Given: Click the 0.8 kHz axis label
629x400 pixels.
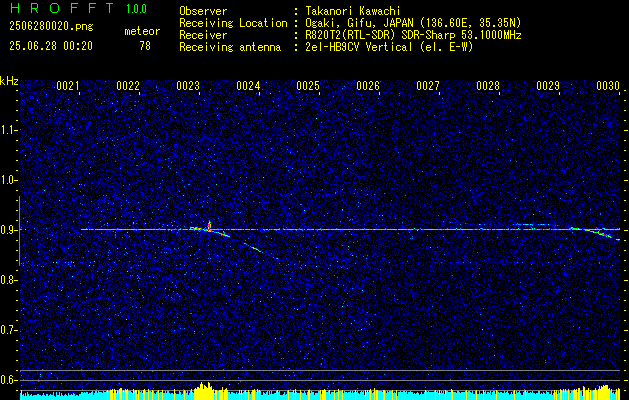Looking at the screenshot, I should [7, 280].
